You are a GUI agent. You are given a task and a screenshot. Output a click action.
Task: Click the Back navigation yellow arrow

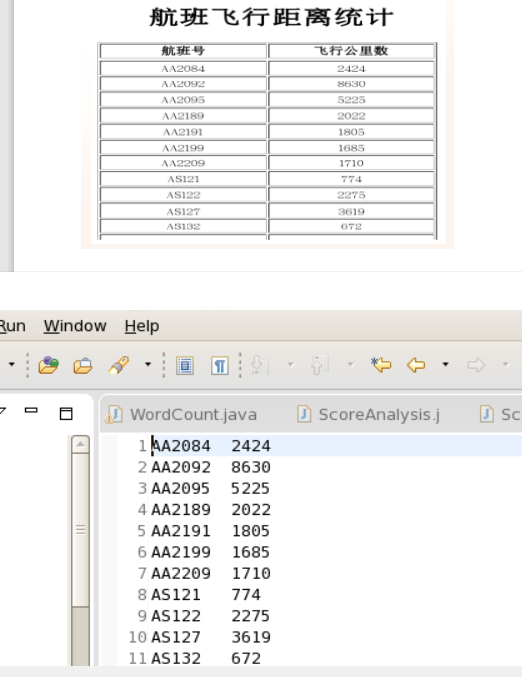(x=416, y=365)
